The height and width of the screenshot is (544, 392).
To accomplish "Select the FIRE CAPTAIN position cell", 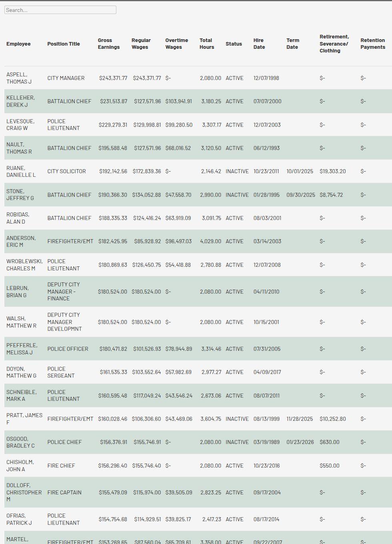I will point(64,492).
